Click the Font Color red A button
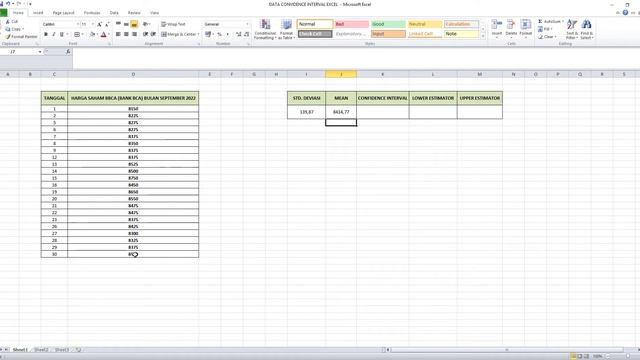 click(x=104, y=34)
